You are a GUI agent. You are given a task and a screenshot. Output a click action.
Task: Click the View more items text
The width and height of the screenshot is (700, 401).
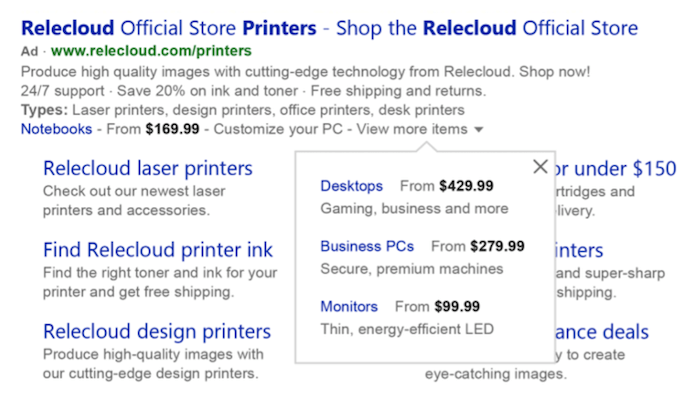[412, 129]
